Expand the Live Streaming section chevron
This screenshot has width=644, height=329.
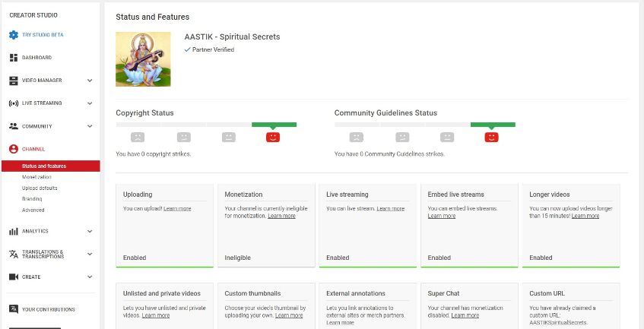[x=90, y=103]
